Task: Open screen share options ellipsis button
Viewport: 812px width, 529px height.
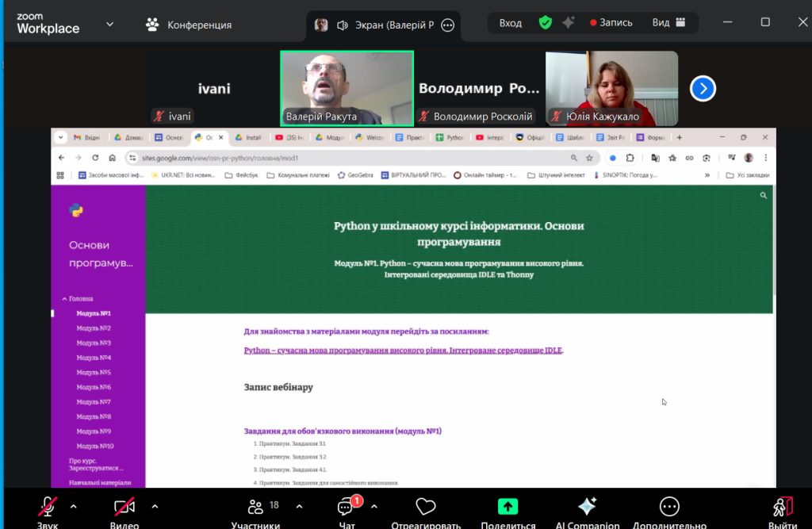Action: point(447,25)
